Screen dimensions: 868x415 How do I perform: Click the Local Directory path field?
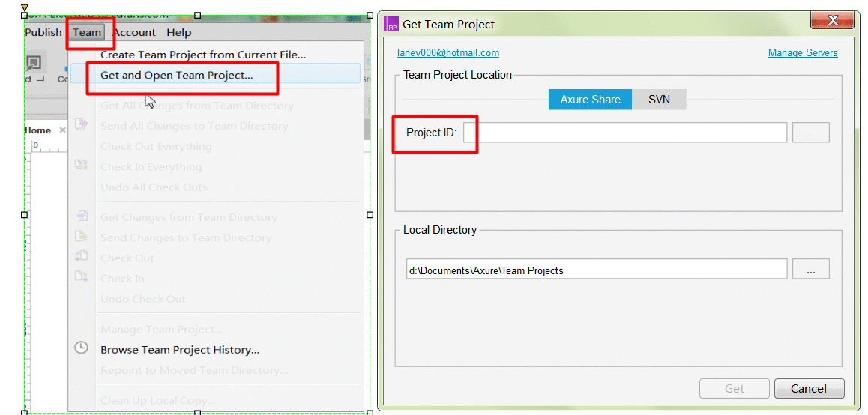click(x=596, y=269)
